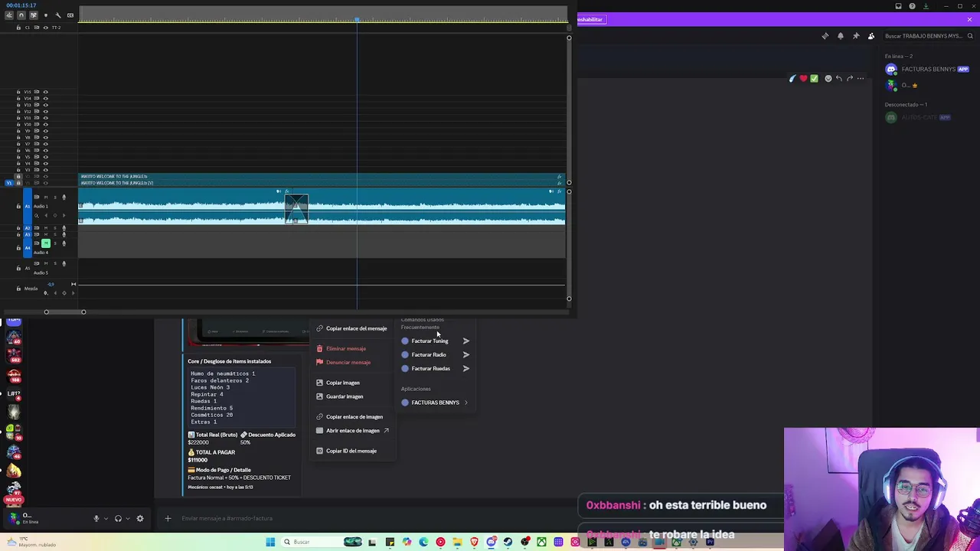Click the green Discord update download icon

[926, 6]
